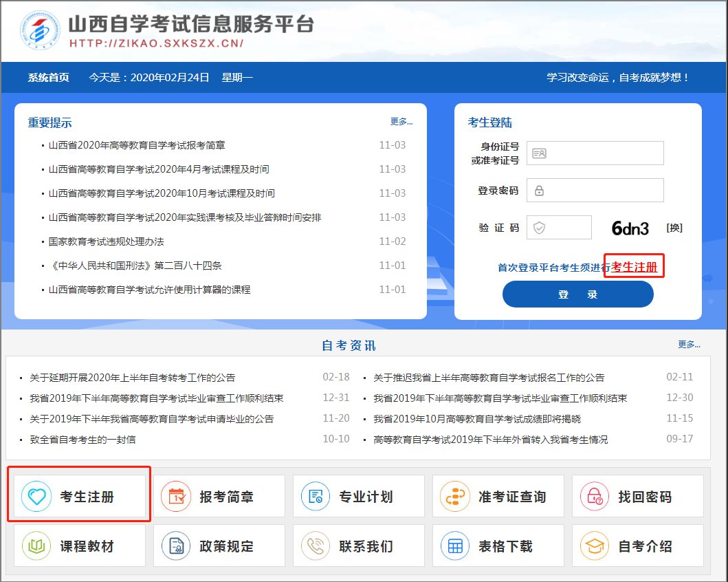The image size is (728, 582).
Task: Click the 课程教材 book icon
Action: (x=36, y=546)
